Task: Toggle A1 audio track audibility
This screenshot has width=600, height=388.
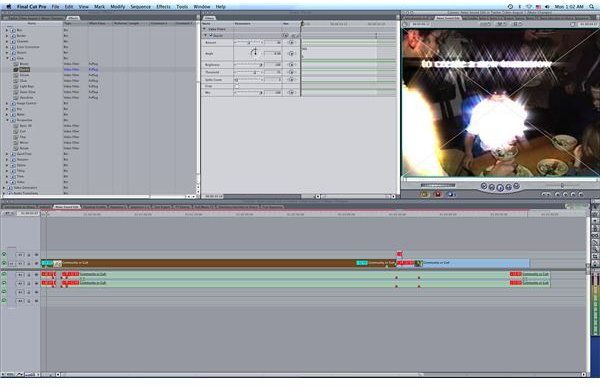Action: coord(4,274)
